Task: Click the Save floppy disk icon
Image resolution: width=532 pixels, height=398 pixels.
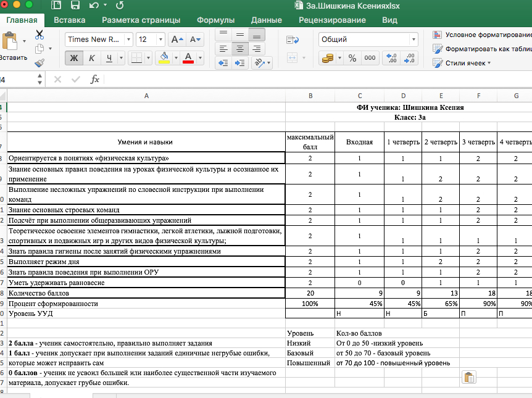Action: coord(75,5)
